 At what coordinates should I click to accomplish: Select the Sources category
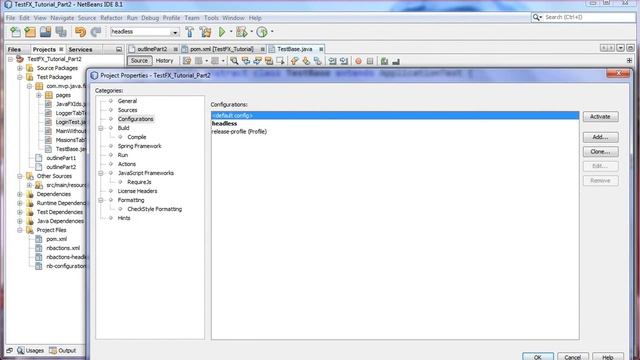127,110
